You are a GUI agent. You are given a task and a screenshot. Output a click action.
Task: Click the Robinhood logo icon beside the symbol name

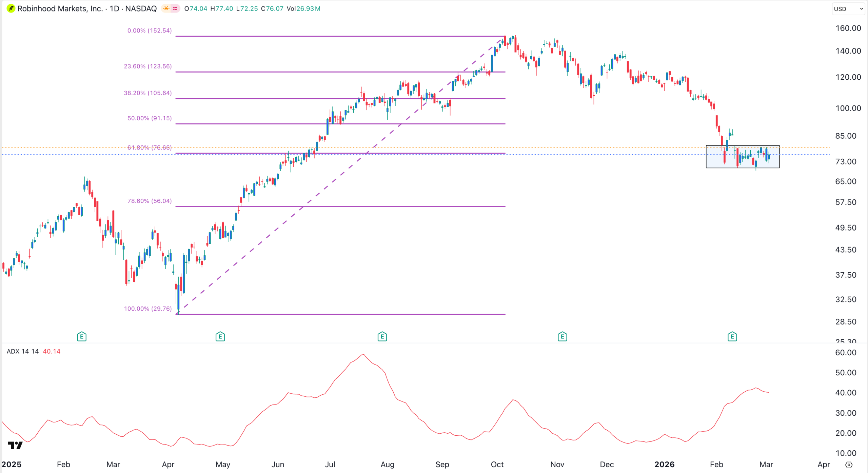pyautogui.click(x=11, y=8)
